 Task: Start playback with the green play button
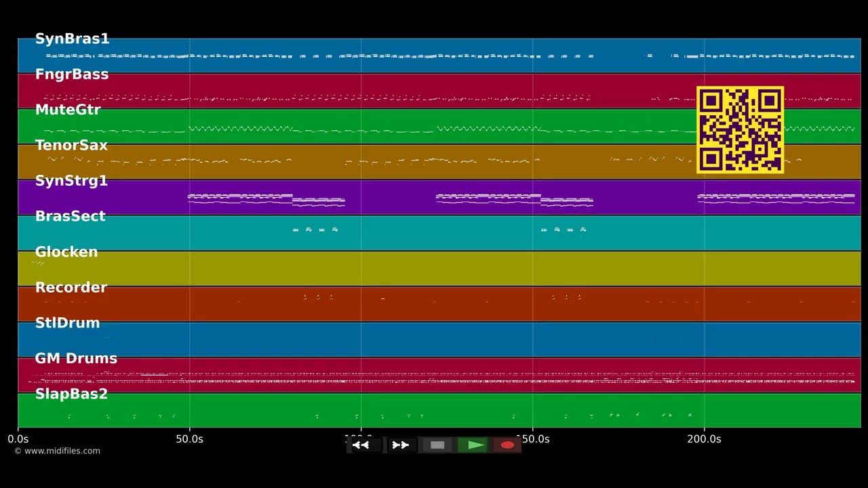473,445
